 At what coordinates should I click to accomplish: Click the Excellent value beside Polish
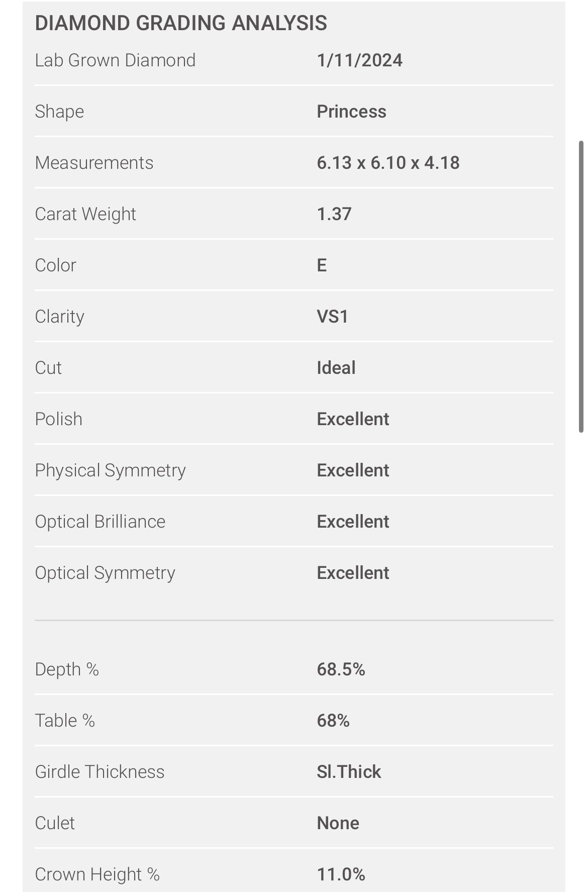pyautogui.click(x=353, y=419)
